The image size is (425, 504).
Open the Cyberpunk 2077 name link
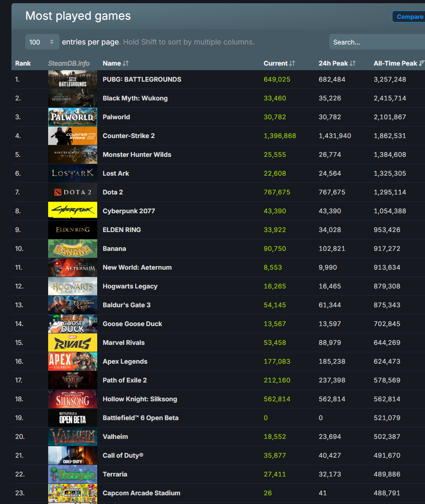click(129, 211)
